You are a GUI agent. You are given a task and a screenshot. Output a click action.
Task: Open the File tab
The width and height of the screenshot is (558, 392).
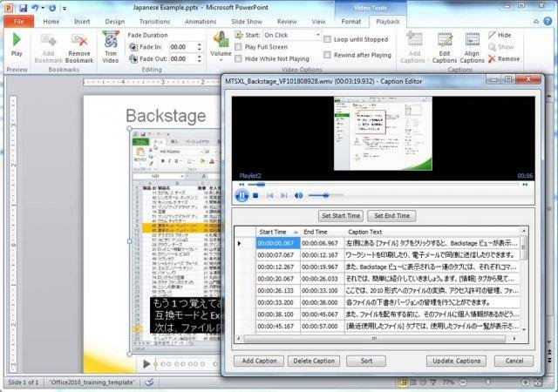pyautogui.click(x=19, y=22)
